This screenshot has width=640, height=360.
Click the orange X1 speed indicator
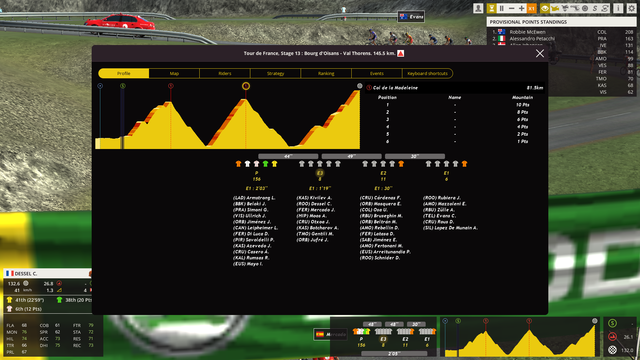[531, 8]
